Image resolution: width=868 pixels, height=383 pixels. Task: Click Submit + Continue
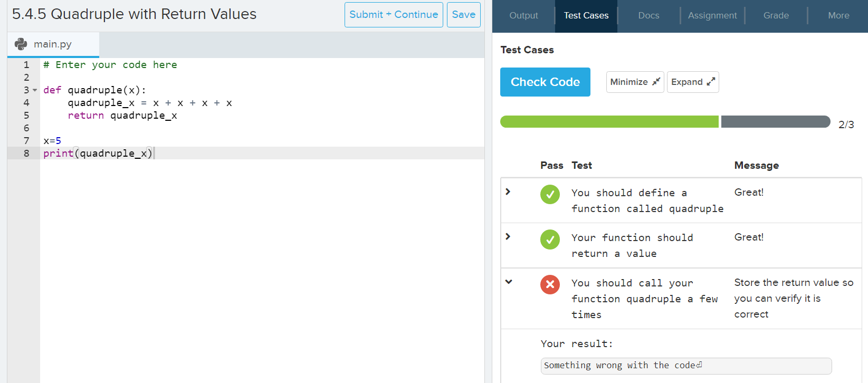pyautogui.click(x=394, y=15)
